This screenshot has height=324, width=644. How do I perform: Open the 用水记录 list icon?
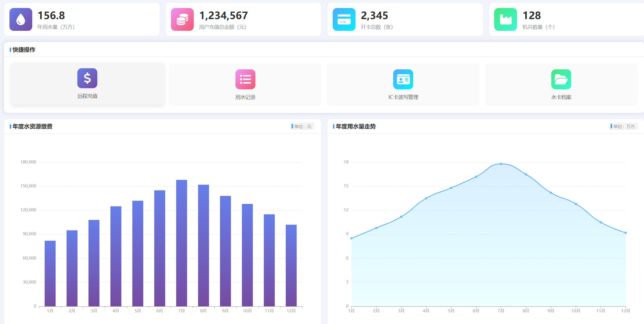(245, 79)
